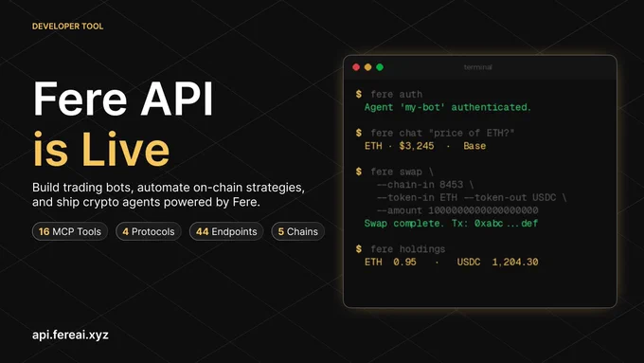Click the '44 Endpoints' pill badge

click(x=226, y=231)
